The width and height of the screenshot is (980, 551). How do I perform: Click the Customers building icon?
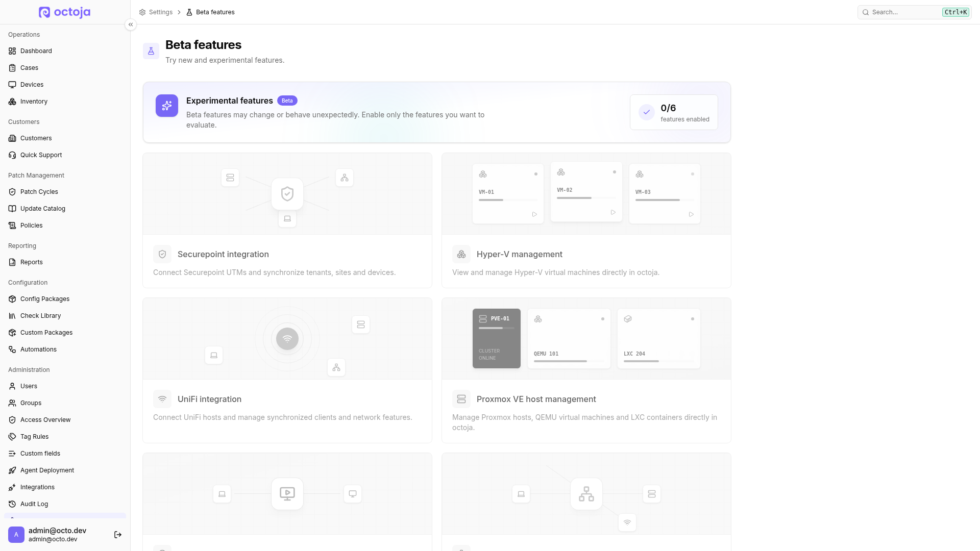[x=12, y=138]
